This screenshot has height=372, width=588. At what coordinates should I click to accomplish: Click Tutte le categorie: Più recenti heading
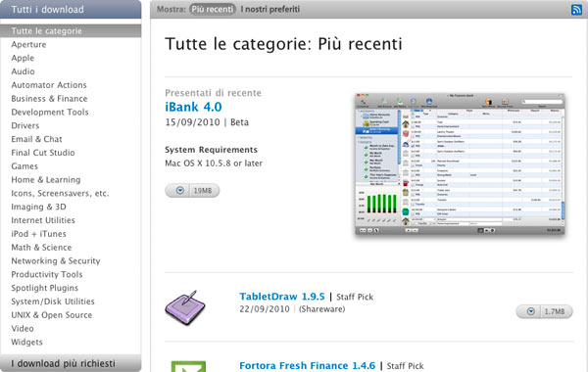point(283,44)
